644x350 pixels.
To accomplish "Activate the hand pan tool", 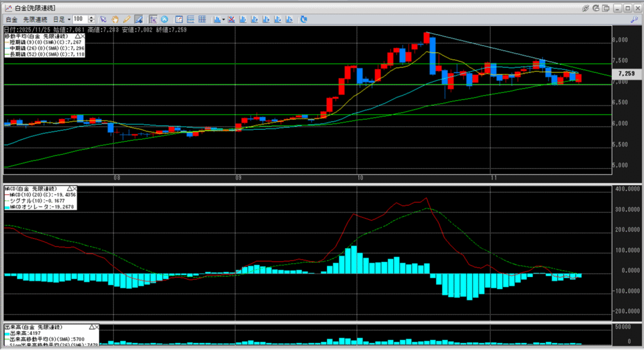I will (115, 20).
